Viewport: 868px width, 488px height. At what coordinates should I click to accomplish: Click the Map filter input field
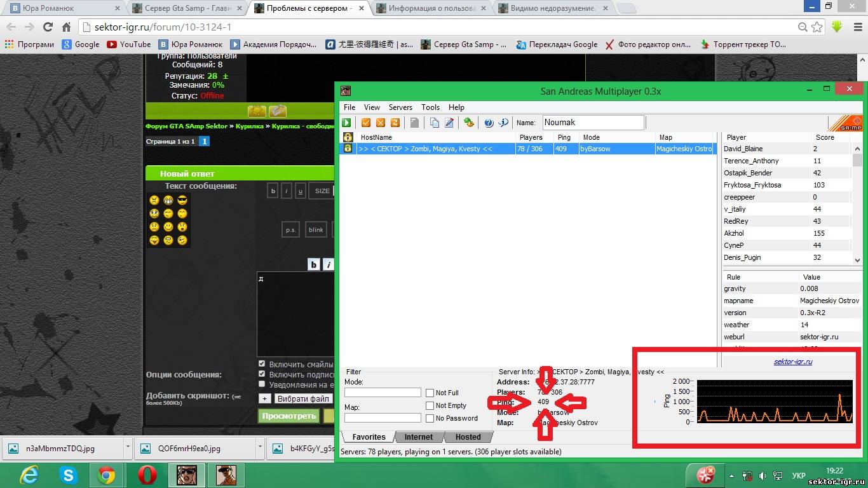click(383, 417)
